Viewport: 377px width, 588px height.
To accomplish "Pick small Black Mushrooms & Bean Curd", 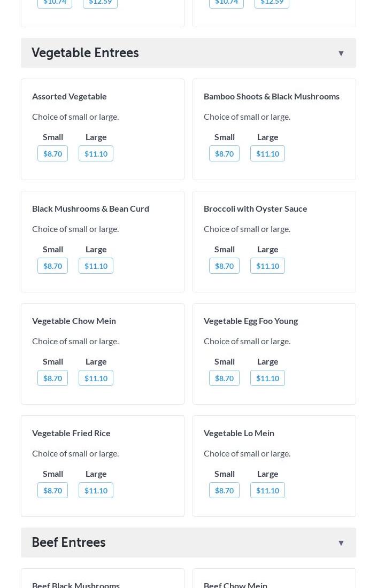I will click(52, 266).
